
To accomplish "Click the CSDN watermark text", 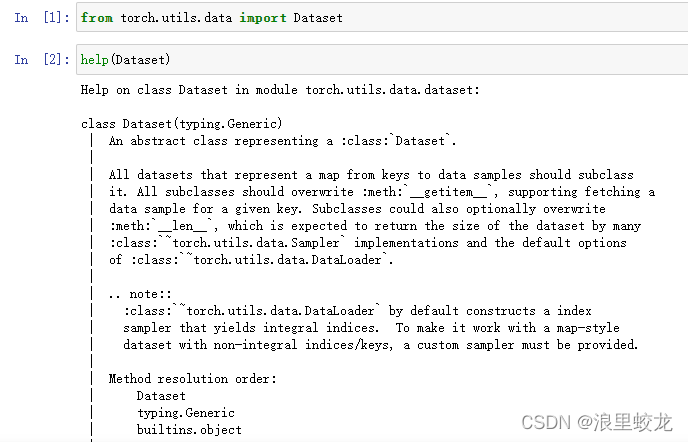I will coord(597,422).
